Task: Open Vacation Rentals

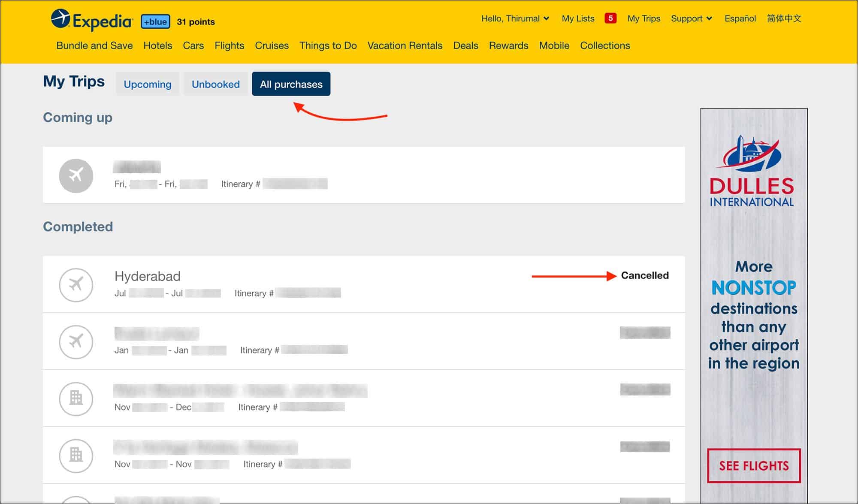Action: [405, 45]
